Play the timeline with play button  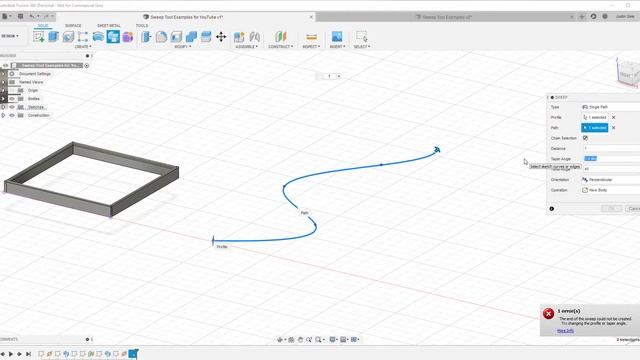[x=11, y=354]
